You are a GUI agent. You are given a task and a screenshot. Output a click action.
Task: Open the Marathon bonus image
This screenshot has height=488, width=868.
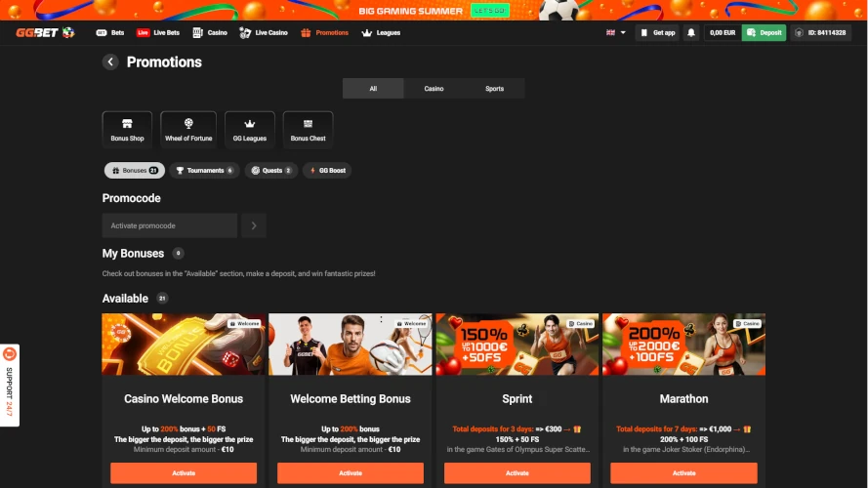(684, 345)
